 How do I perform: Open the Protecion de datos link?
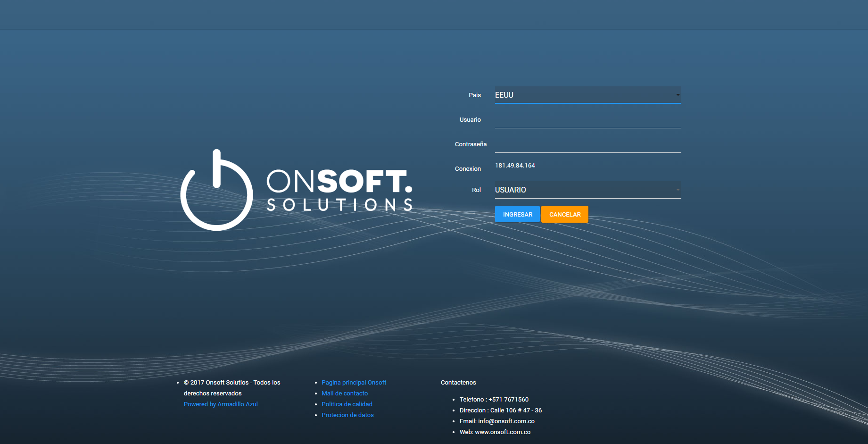(347, 415)
